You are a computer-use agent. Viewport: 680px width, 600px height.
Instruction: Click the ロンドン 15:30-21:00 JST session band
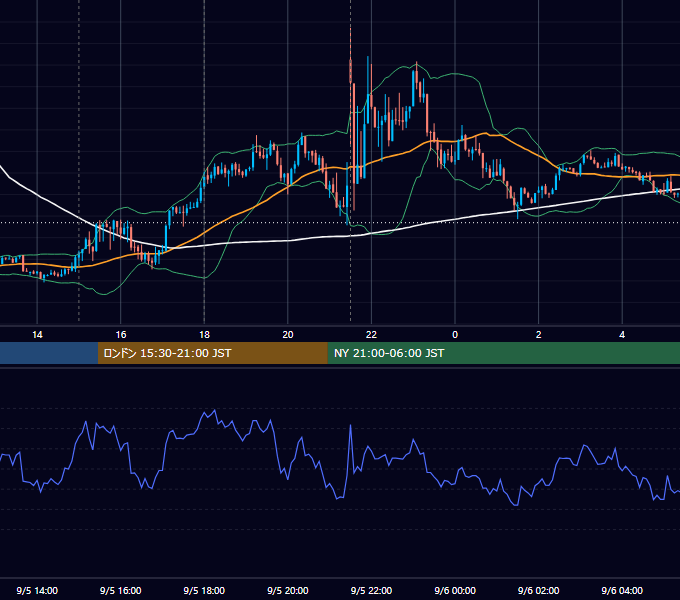pos(212,353)
